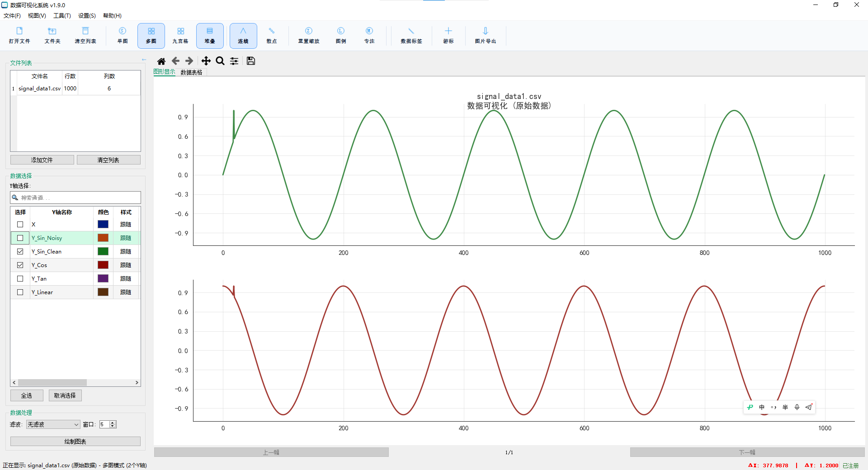Uncheck the Y_Cos checkbox
The height and width of the screenshot is (470, 868).
20,265
